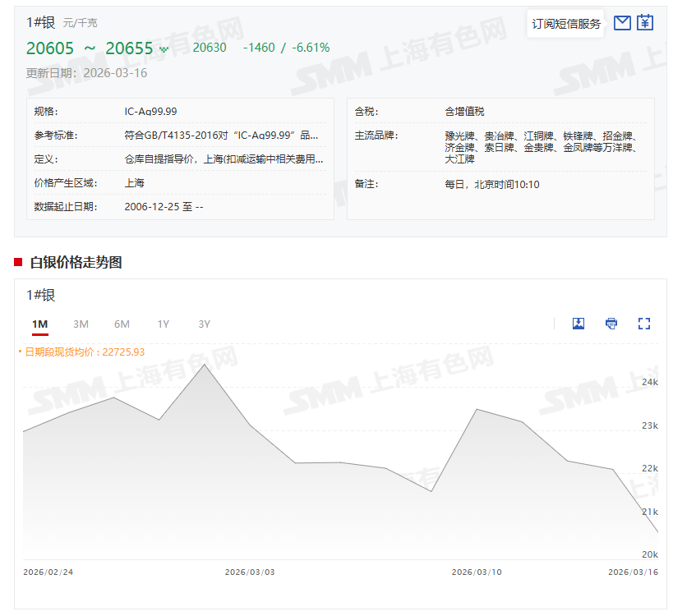The image size is (673, 616).
Task: Click the 20630 average price value
Action: (x=210, y=48)
